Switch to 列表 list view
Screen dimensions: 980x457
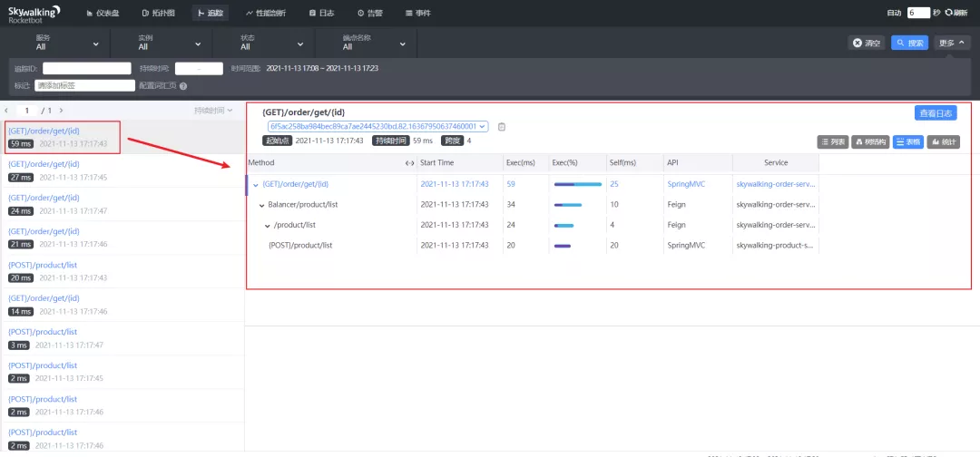(832, 141)
